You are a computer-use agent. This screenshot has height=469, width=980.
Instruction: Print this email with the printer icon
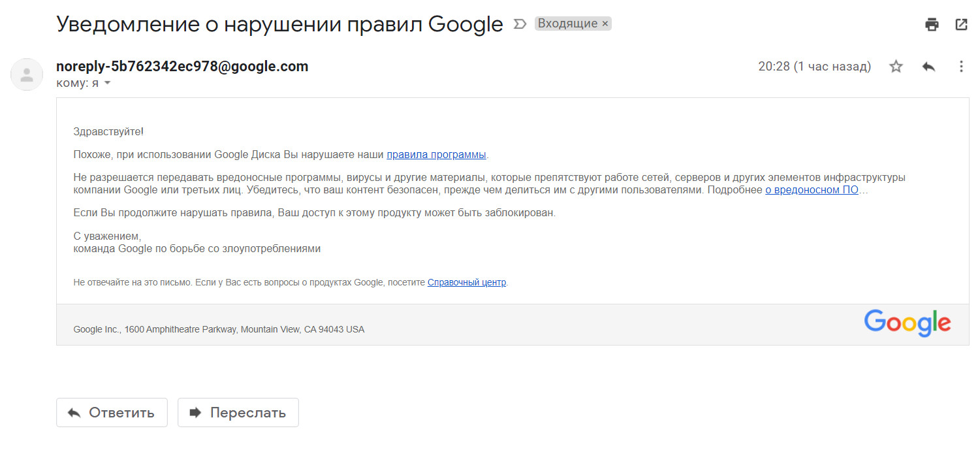coord(932,25)
